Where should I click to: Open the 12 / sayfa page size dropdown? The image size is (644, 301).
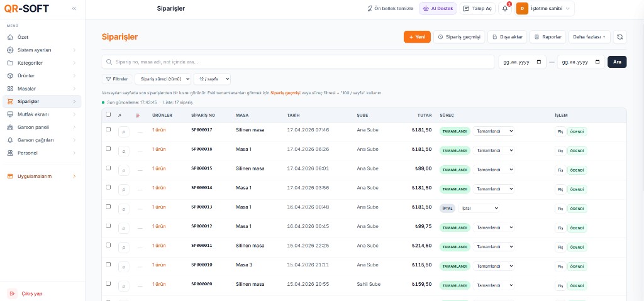point(212,79)
